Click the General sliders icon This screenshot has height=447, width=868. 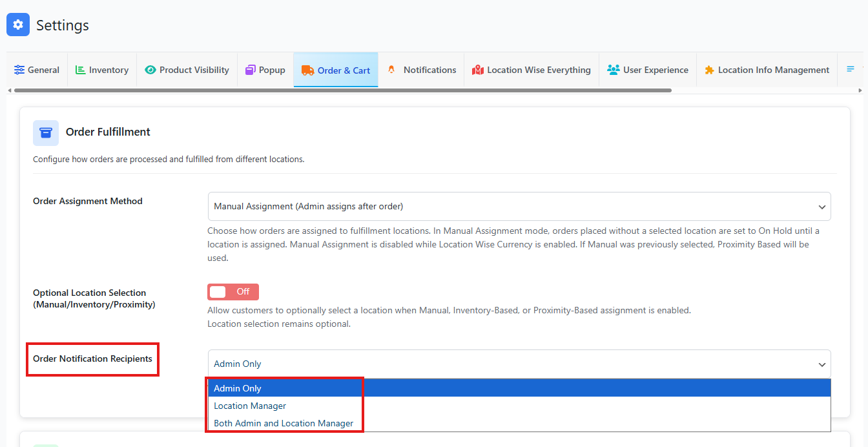point(19,70)
